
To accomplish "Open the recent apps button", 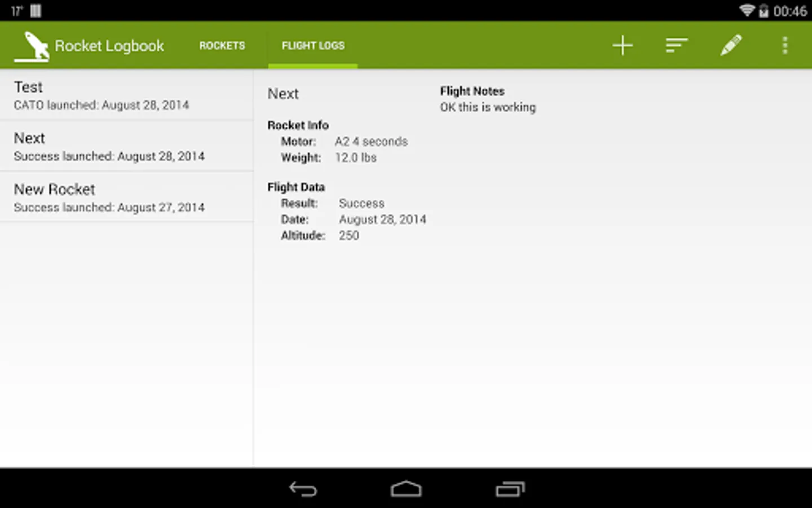I will tap(510, 489).
